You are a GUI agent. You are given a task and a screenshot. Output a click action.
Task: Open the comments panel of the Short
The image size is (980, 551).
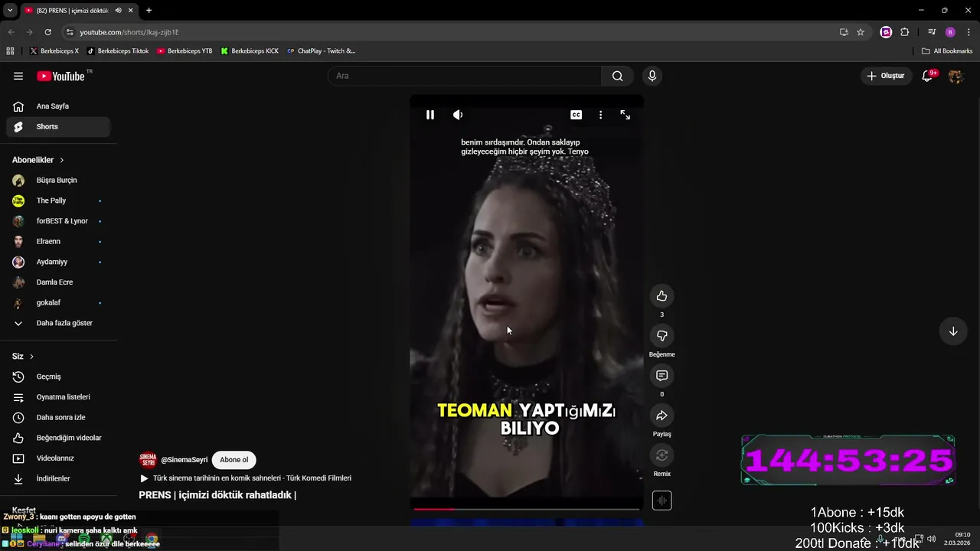click(661, 376)
